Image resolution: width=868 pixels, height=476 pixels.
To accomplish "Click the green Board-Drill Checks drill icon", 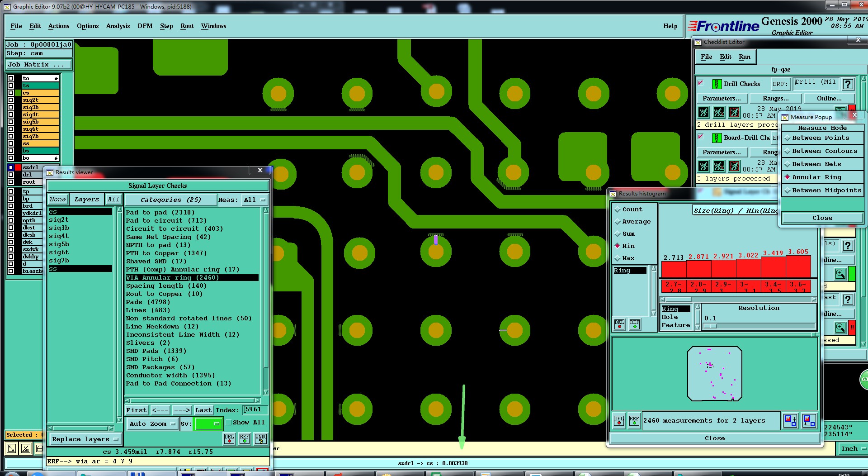I will pos(717,138).
